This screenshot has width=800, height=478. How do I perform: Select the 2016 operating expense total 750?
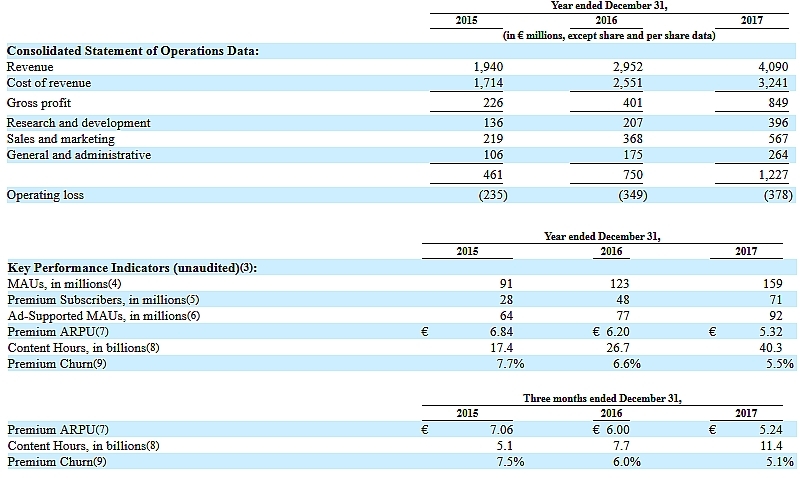633,175
